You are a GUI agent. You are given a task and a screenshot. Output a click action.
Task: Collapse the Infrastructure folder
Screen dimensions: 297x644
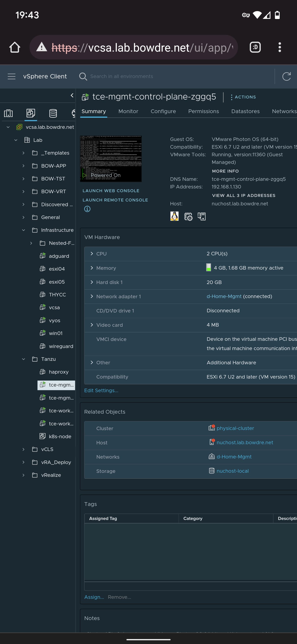(x=24, y=230)
